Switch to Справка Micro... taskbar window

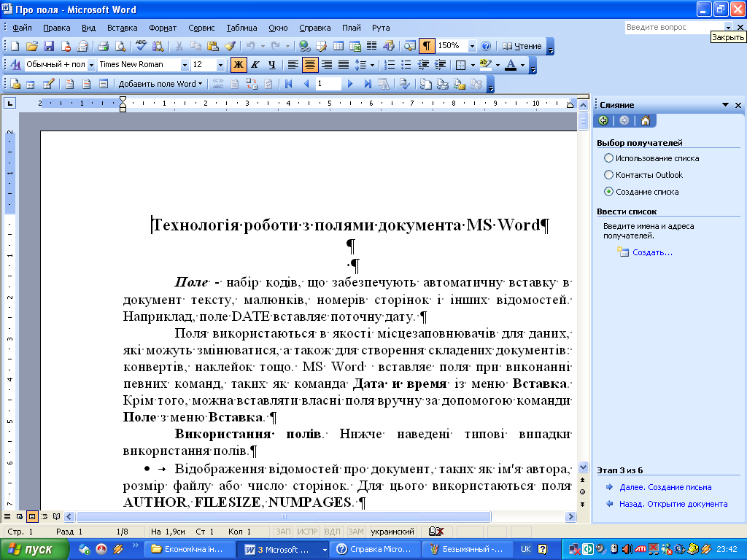tap(374, 550)
